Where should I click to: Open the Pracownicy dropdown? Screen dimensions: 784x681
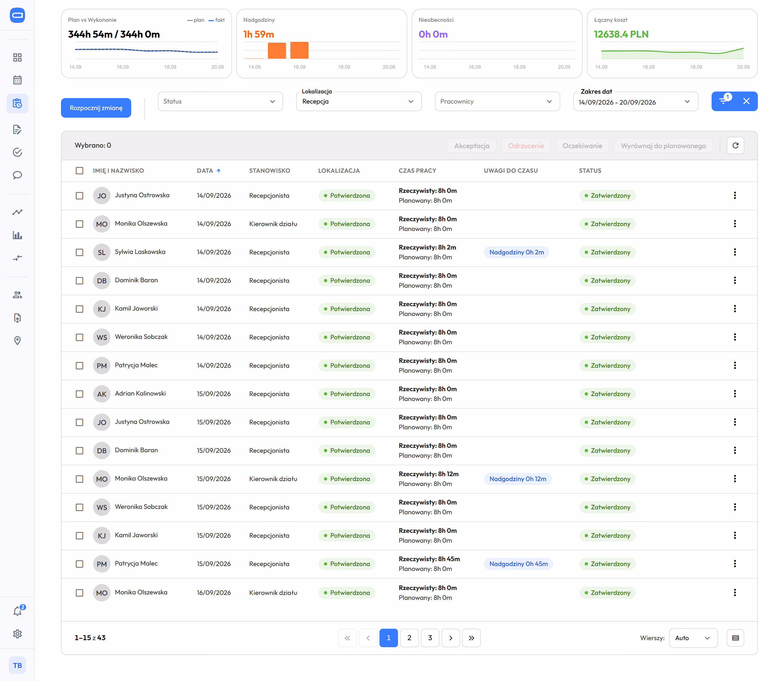point(497,101)
